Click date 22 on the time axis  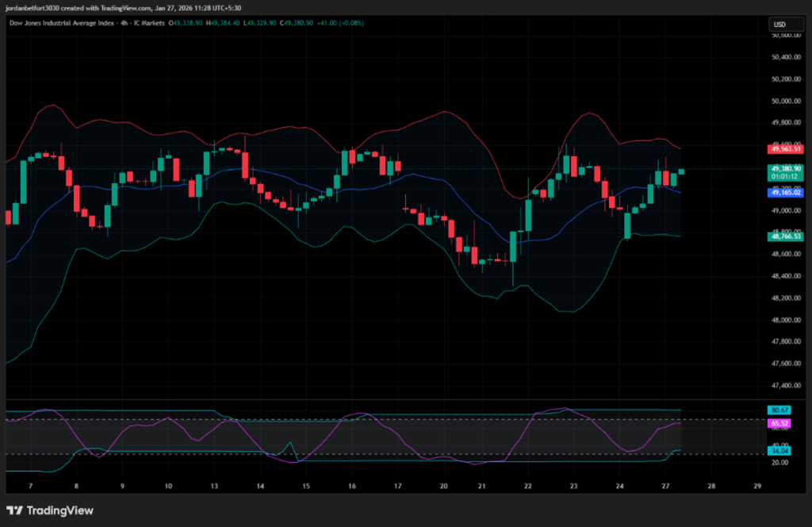pos(527,485)
